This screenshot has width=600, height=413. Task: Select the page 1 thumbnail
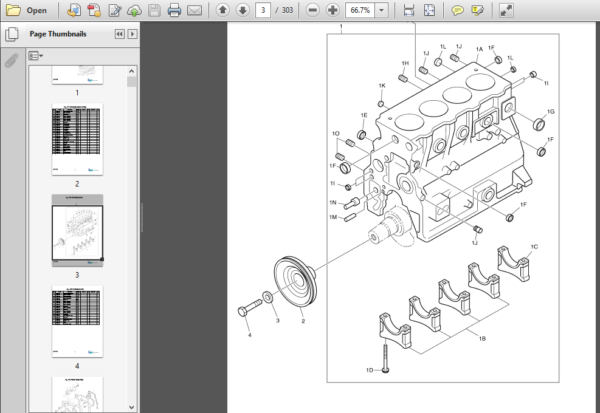pos(77,75)
